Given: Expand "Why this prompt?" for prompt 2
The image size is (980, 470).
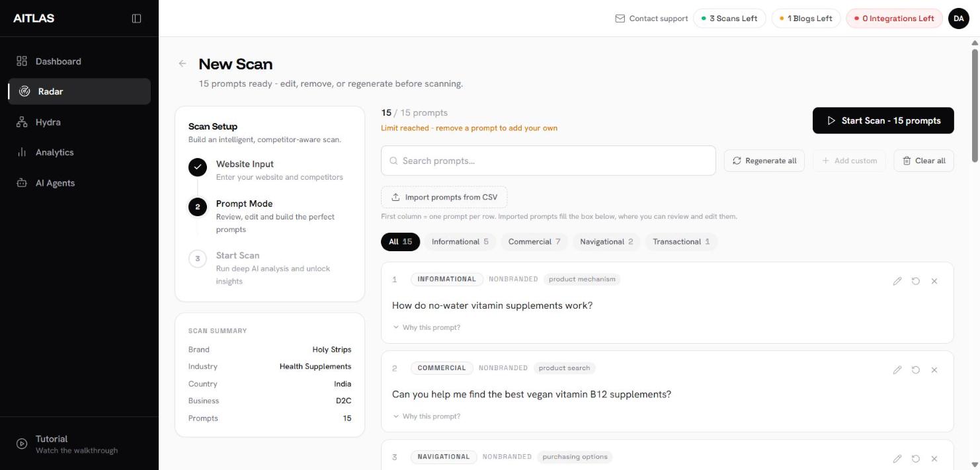Looking at the screenshot, I should tap(427, 416).
